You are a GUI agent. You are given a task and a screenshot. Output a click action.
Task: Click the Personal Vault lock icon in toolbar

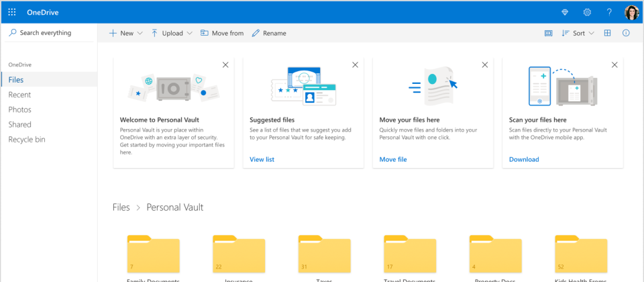(x=548, y=34)
